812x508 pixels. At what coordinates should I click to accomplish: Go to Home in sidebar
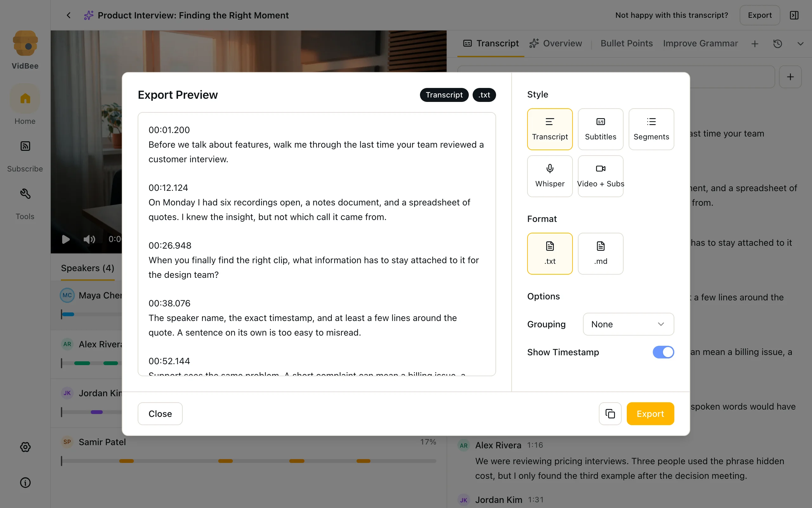(x=25, y=105)
